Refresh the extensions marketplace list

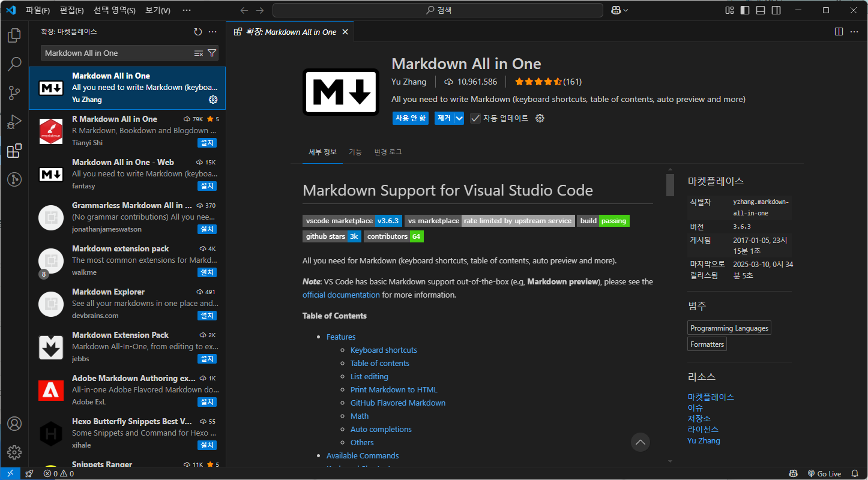coord(198,32)
